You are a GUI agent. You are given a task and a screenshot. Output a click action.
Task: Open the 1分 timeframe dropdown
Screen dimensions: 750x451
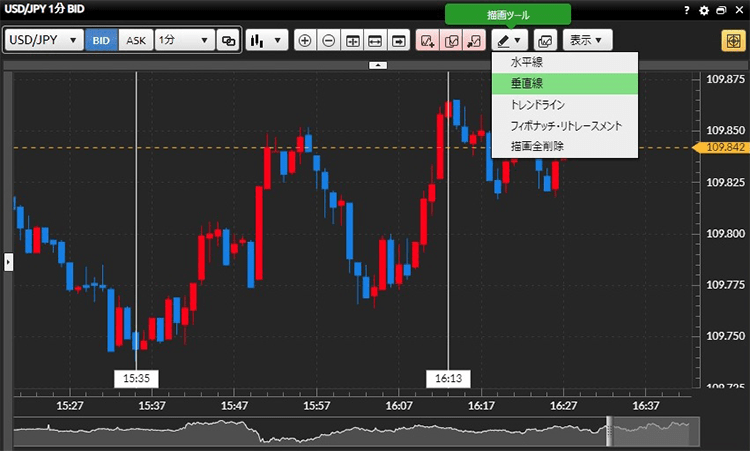click(x=184, y=40)
